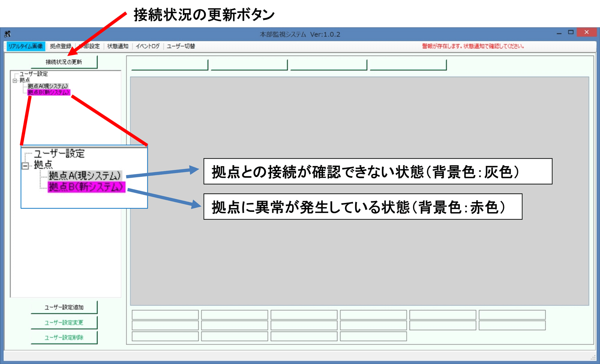The image size is (600, 364).
Task: Go to the 状態通知 tab
Action: [118, 46]
